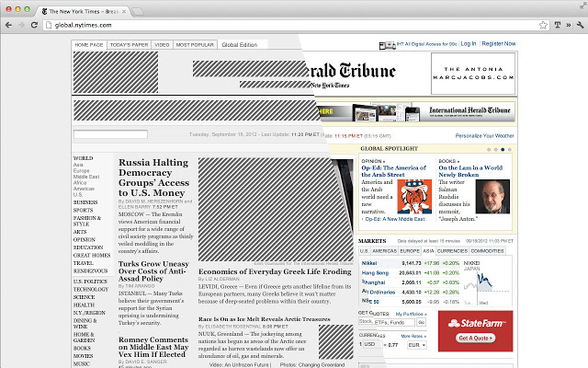Open Opinion section link with arrow
Screen dimensions: 588x368
click(373, 161)
